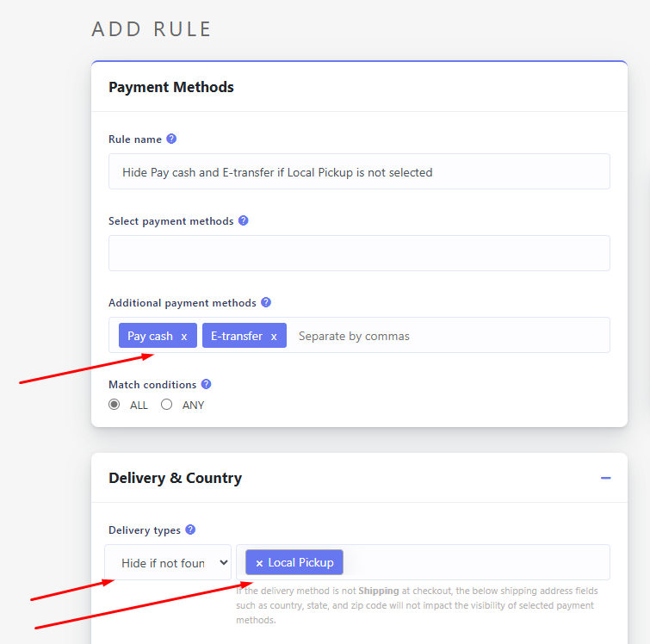Viewport: 650px width, 644px height.
Task: Click the delivery types field beside Local Pickup
Action: click(x=474, y=563)
